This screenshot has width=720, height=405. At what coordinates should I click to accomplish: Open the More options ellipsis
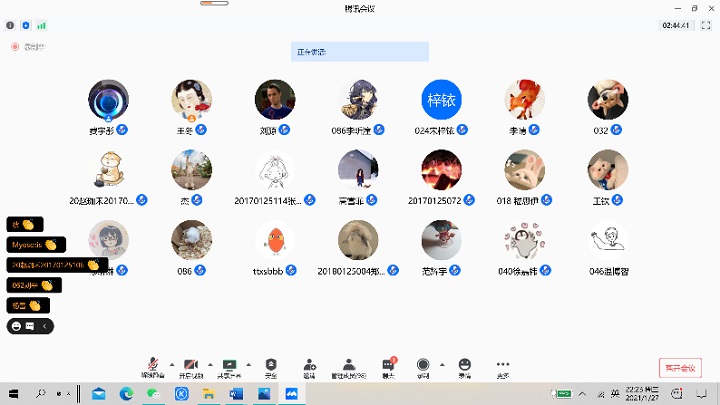502,366
